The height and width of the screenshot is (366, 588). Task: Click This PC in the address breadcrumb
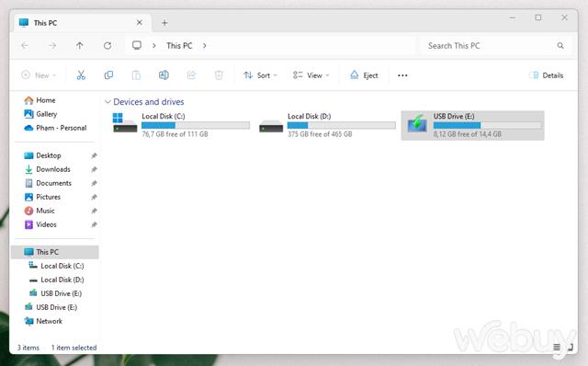[x=179, y=45]
